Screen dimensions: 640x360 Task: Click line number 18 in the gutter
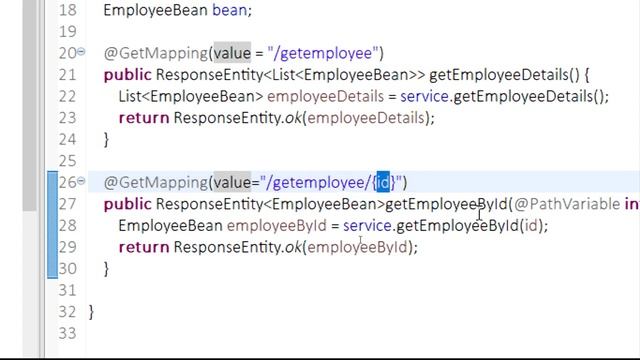[x=67, y=10]
